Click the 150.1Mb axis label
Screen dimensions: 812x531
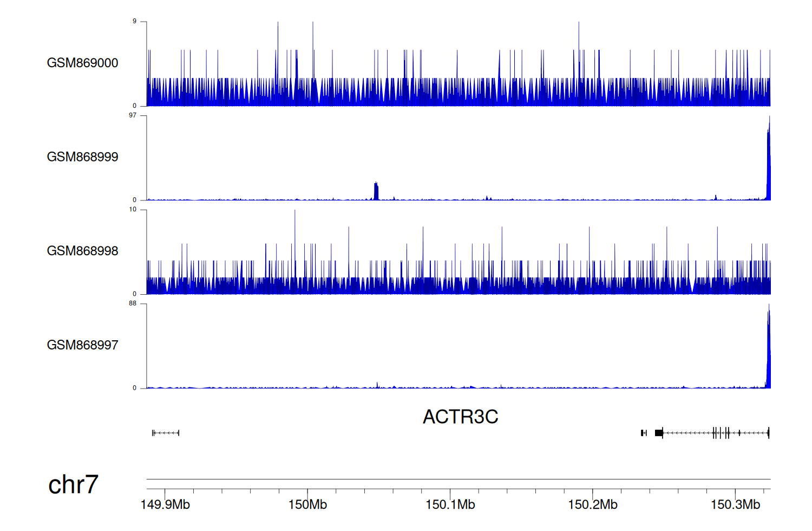[450, 505]
